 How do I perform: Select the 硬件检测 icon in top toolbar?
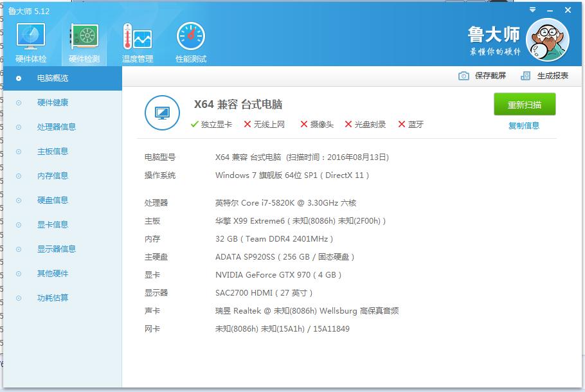pos(84,37)
